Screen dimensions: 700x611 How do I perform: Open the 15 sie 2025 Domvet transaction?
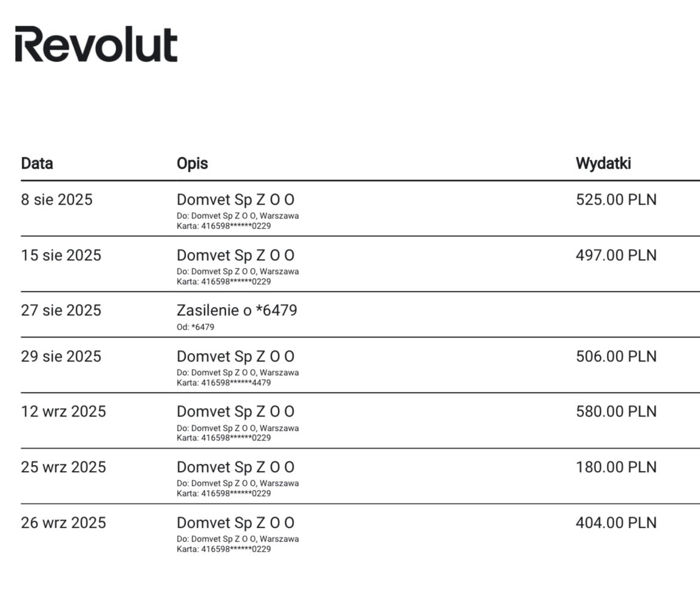tap(360, 264)
